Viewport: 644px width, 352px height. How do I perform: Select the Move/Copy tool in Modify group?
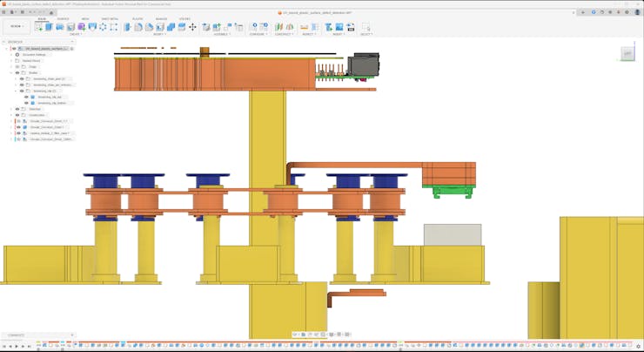tap(192, 27)
